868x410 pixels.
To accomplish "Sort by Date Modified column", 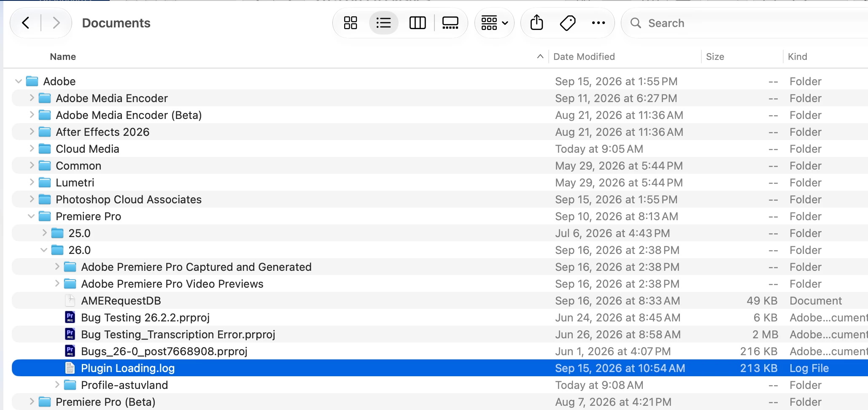I will [x=584, y=57].
